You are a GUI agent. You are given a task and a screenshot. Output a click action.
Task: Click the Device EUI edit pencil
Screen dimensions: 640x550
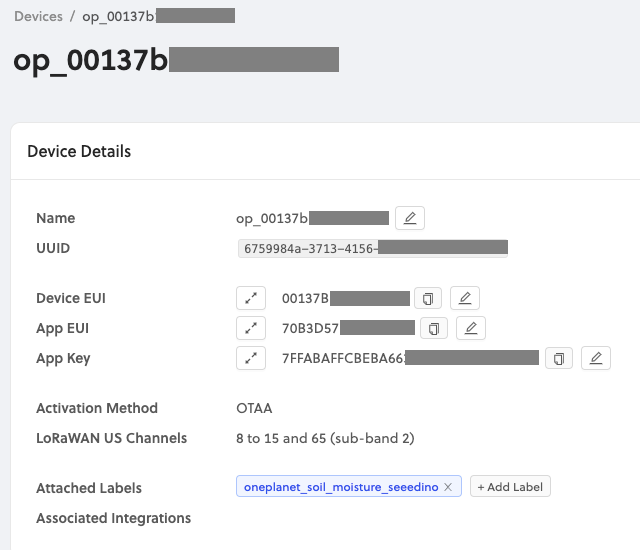point(465,298)
